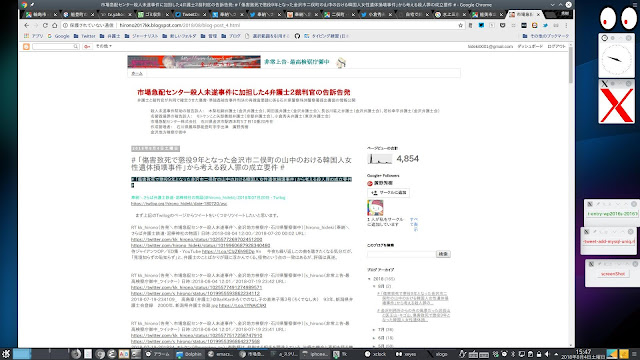Viewport: 640px width, 360px height.
Task: Click the twilog.org hirono_hideki link in the post
Action: coord(179,203)
